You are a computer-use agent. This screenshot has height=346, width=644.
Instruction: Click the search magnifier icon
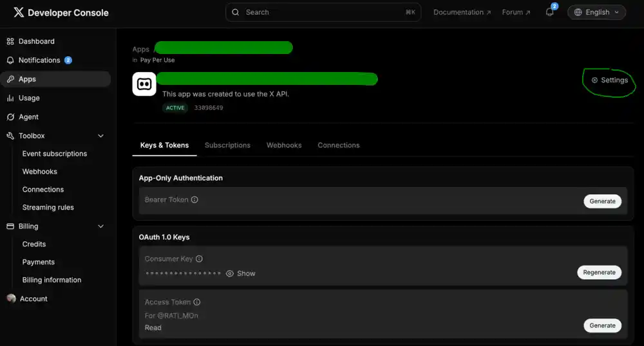pyautogui.click(x=235, y=12)
